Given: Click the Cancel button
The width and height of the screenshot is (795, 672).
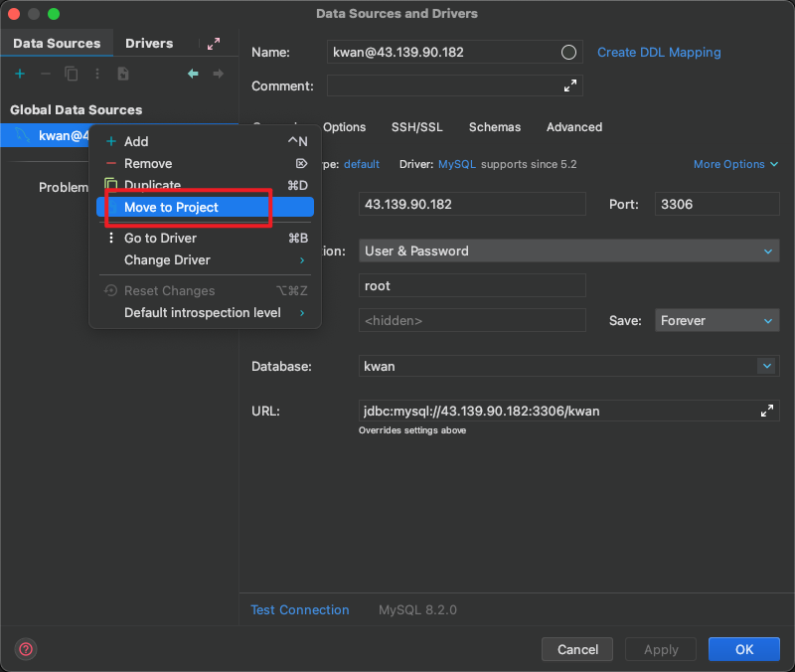Looking at the screenshot, I should (x=577, y=649).
